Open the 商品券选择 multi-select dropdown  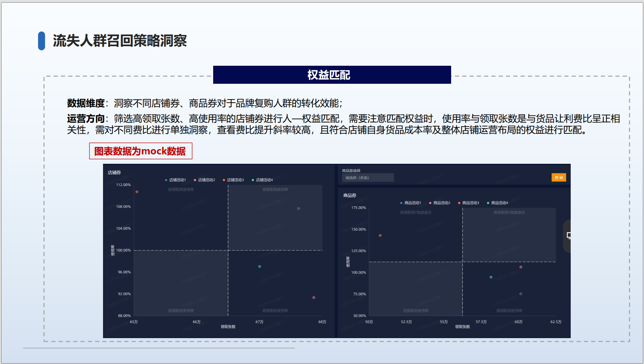368,178
